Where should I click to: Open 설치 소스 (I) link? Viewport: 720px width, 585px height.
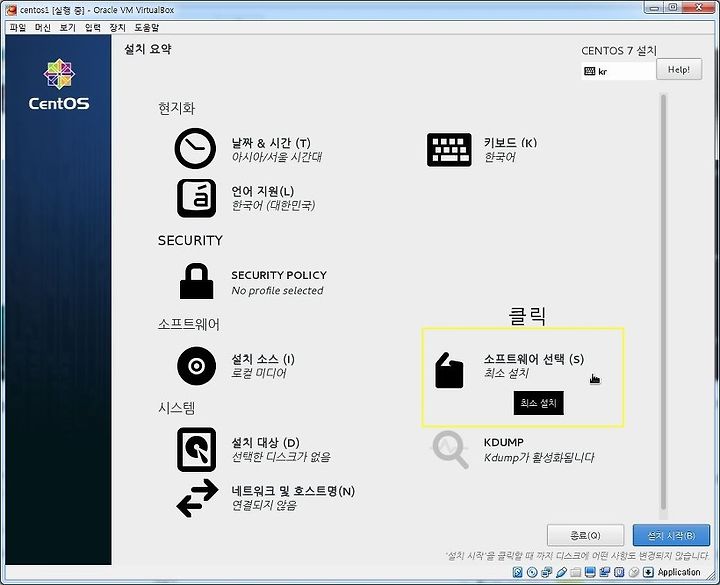(x=263, y=359)
